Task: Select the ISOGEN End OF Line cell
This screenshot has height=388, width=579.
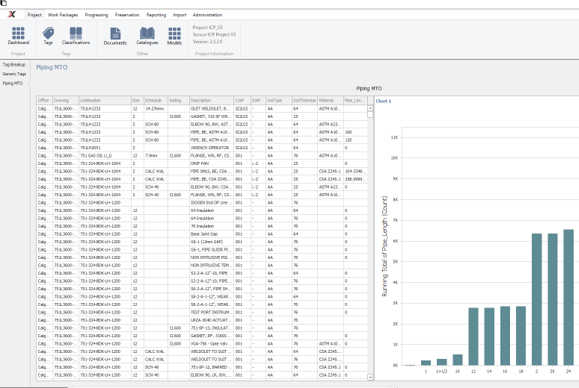Action: tap(211, 203)
